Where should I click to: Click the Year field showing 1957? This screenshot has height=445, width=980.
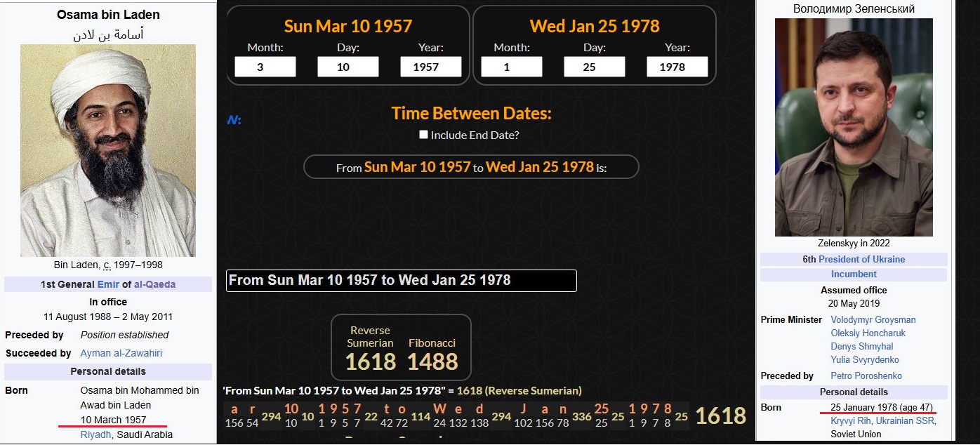point(430,67)
